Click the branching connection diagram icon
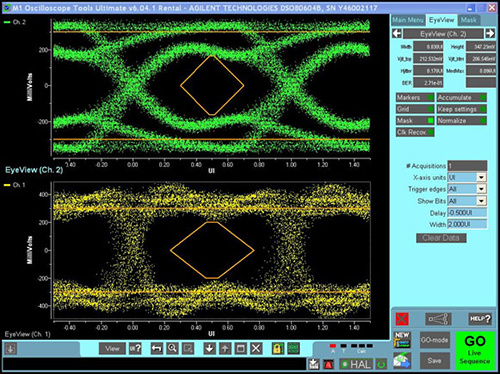The height and width of the screenshot is (374, 500). (x=438, y=319)
